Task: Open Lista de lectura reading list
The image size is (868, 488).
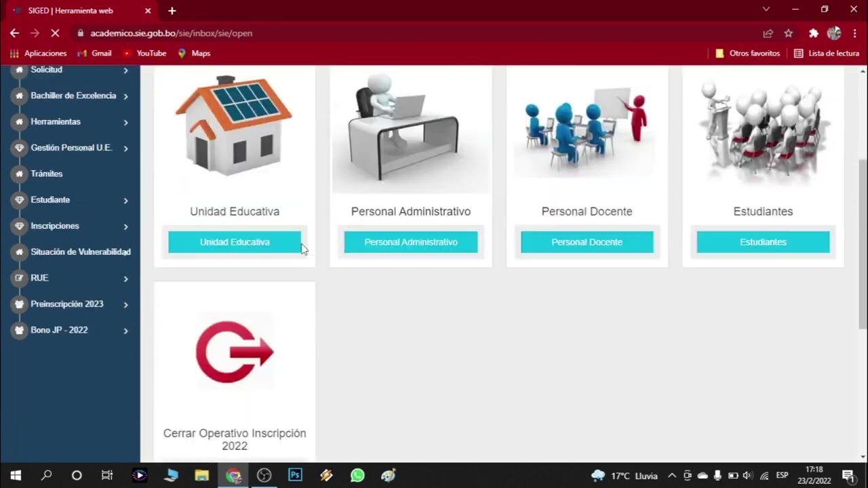Action: click(x=827, y=53)
